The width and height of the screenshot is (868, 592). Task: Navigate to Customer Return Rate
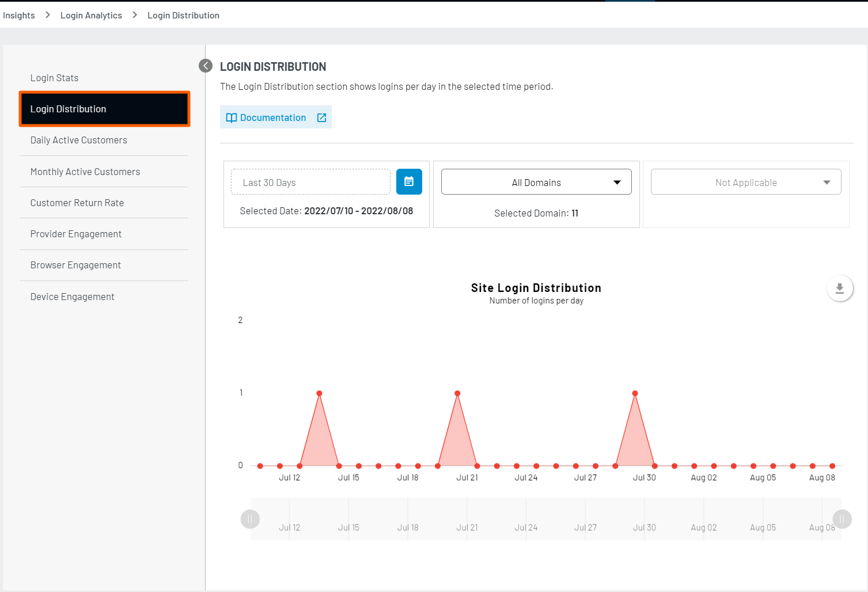click(x=77, y=202)
